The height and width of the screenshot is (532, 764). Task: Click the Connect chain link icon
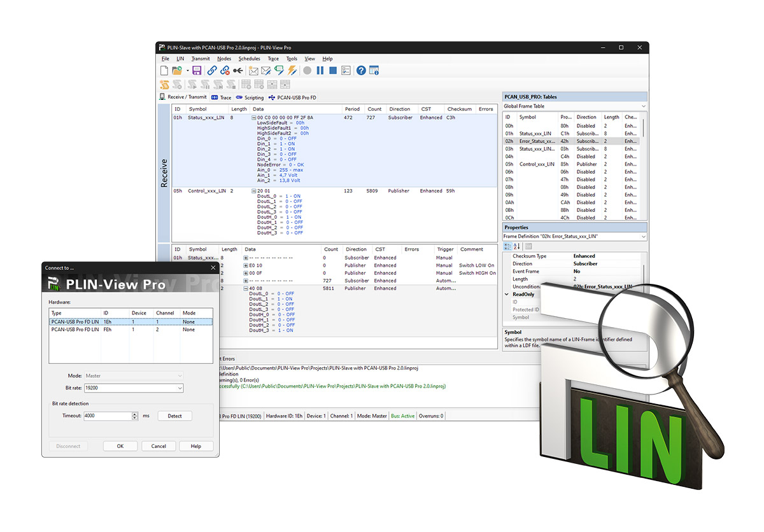212,71
